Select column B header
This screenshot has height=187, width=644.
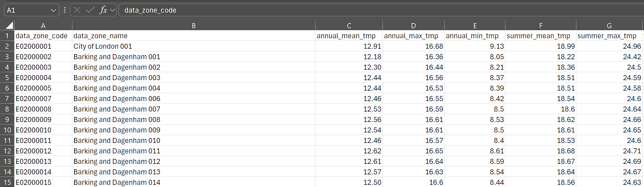pos(194,26)
